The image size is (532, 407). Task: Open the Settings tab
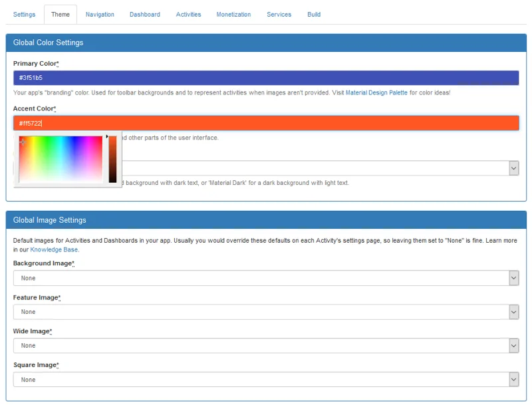pyautogui.click(x=24, y=15)
